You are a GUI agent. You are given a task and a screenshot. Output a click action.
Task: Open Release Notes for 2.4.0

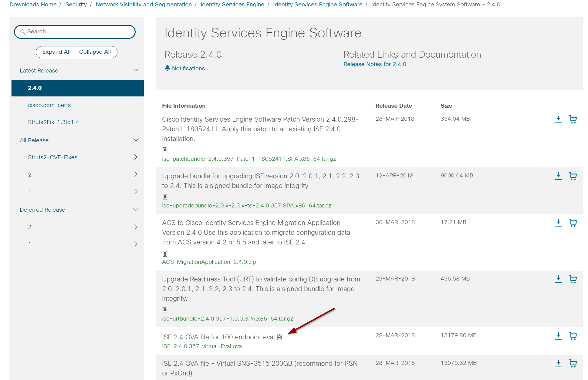(x=375, y=64)
